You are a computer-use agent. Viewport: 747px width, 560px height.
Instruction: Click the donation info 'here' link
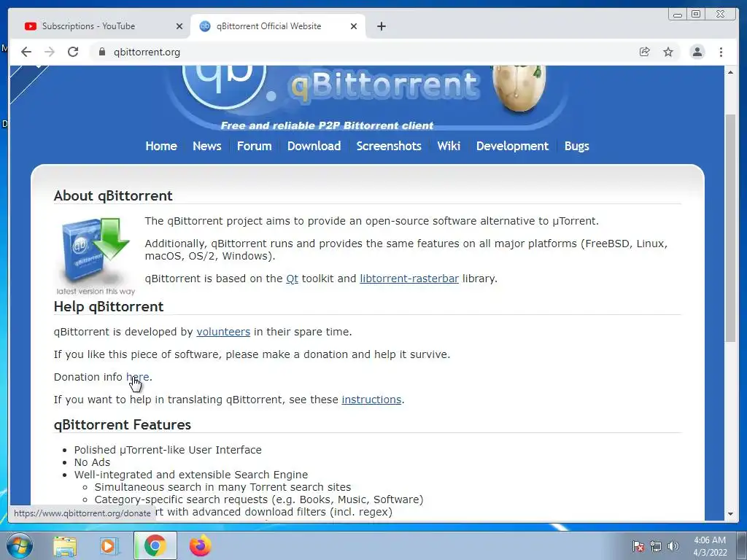coord(138,377)
